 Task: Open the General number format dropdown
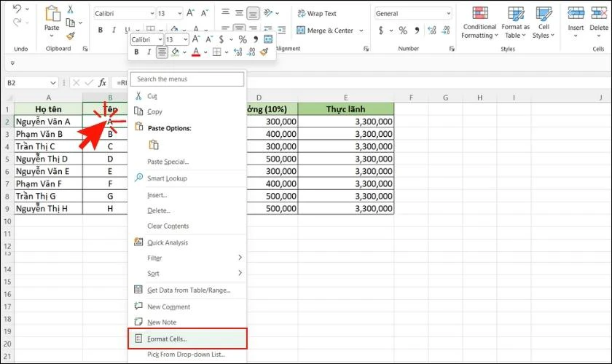click(449, 13)
